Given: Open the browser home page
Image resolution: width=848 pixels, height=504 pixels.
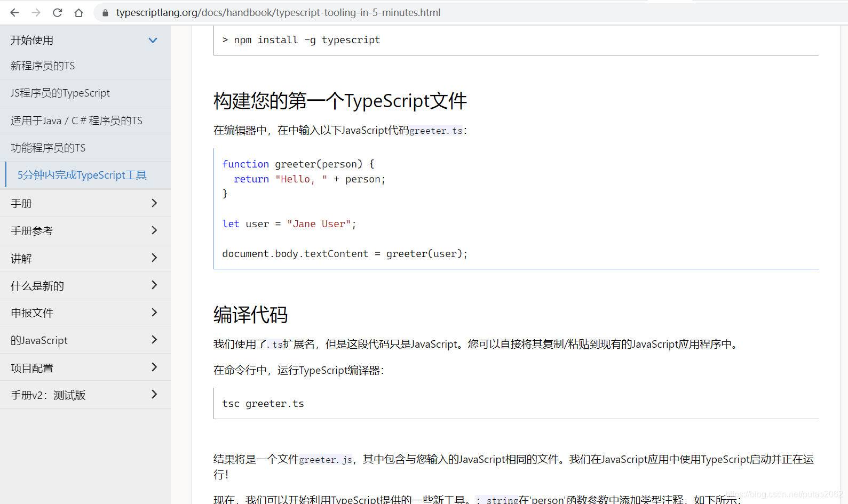Looking at the screenshot, I should (78, 12).
